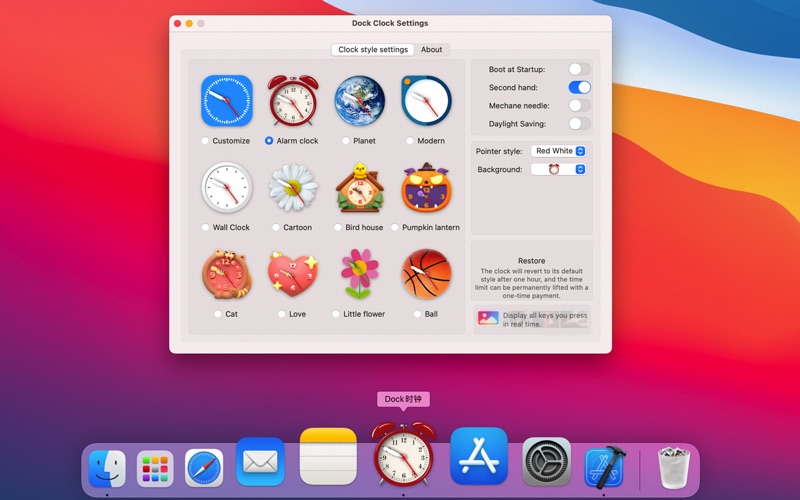The width and height of the screenshot is (800, 500).
Task: Open the Pointer style dropdown
Action: coord(558,151)
